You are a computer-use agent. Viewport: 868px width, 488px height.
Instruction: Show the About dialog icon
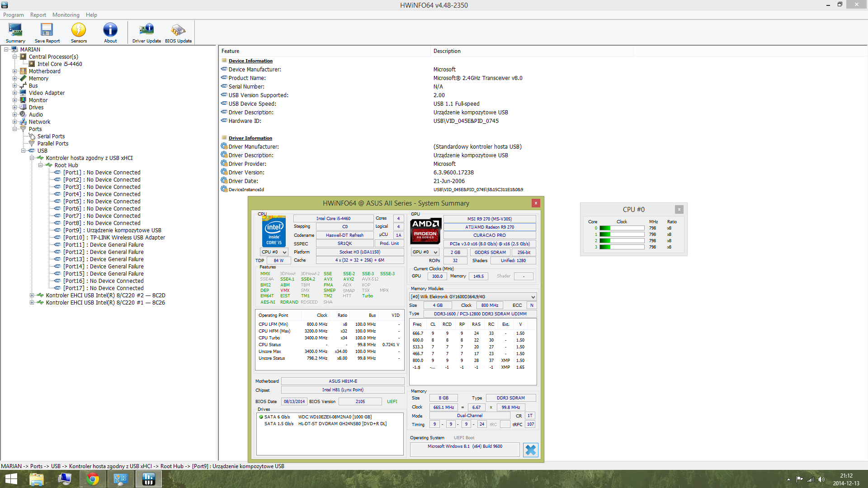[110, 33]
